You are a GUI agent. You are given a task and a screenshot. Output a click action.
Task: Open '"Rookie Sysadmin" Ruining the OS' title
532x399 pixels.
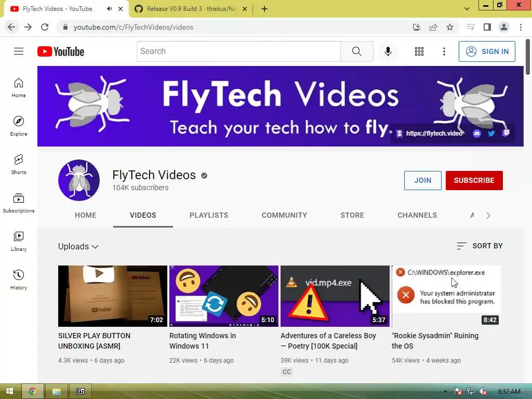click(x=435, y=341)
